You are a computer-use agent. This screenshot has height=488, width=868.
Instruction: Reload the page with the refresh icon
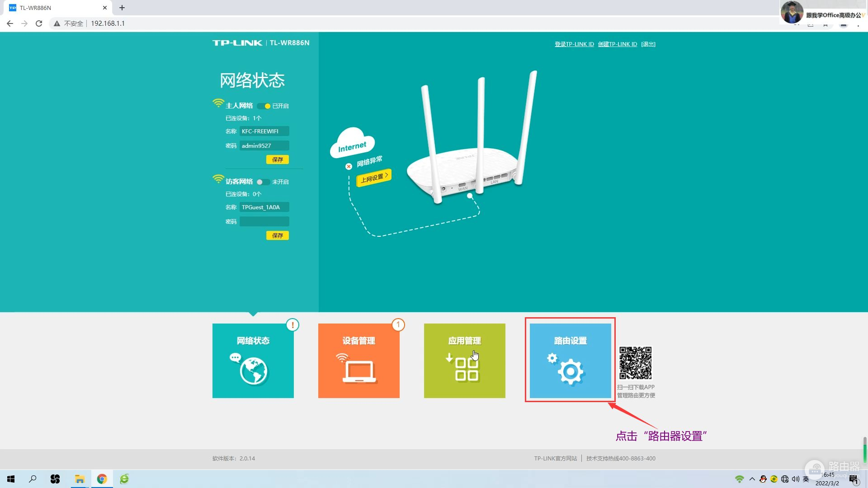39,23
